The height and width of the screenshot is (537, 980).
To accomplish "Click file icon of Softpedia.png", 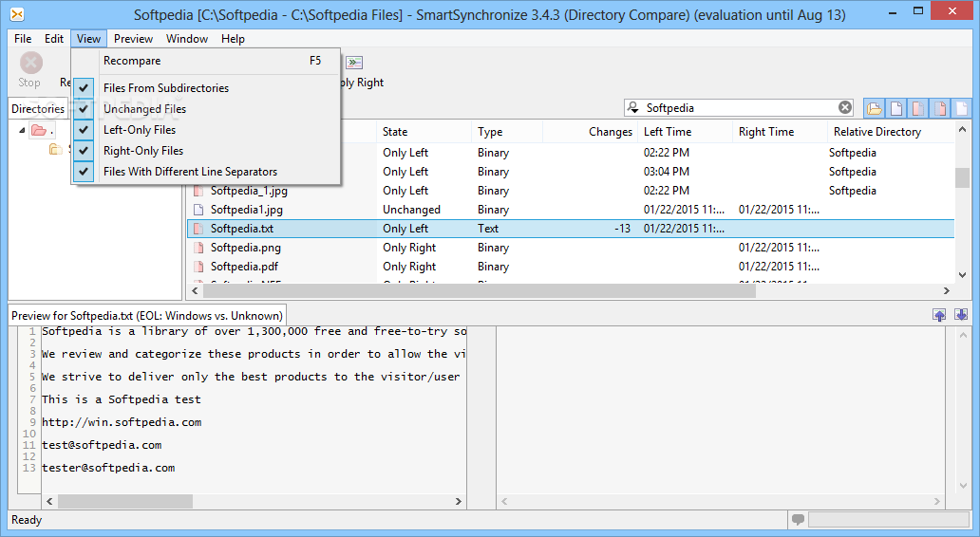I will point(198,248).
